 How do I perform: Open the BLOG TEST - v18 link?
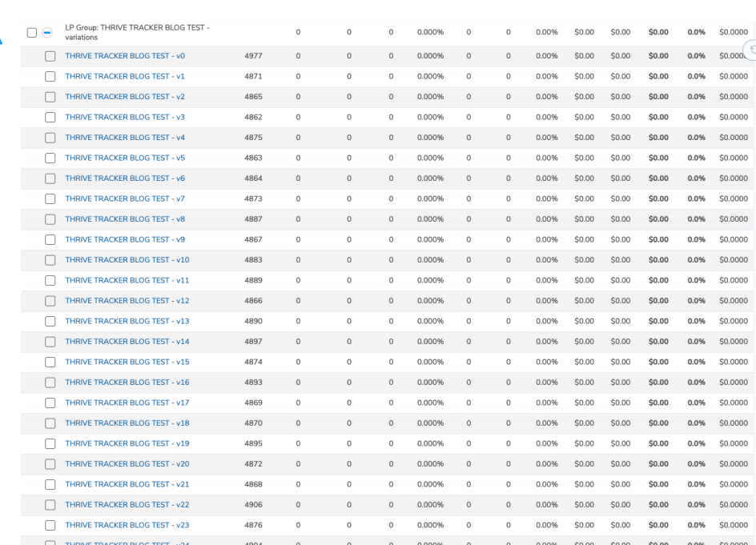click(127, 423)
